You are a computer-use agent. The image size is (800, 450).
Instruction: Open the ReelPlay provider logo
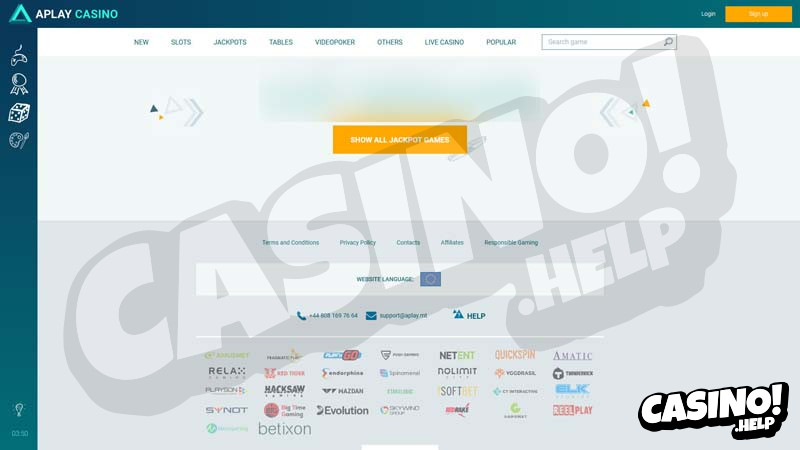coord(572,410)
